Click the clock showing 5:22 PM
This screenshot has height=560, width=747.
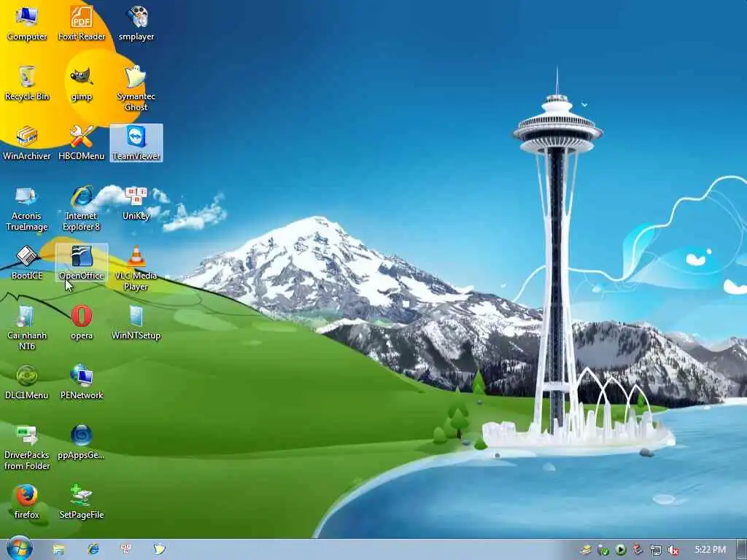pyautogui.click(x=711, y=550)
